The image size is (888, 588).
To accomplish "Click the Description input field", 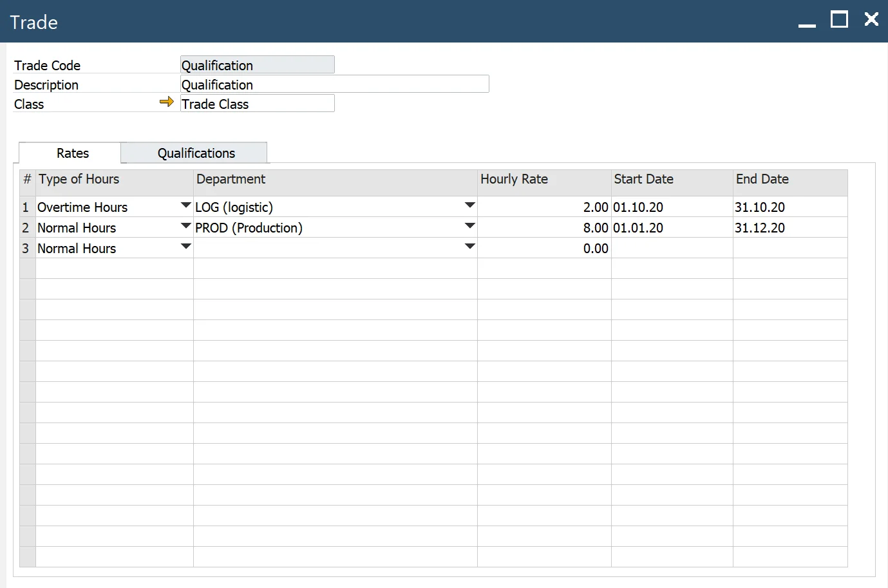I will 334,84.
